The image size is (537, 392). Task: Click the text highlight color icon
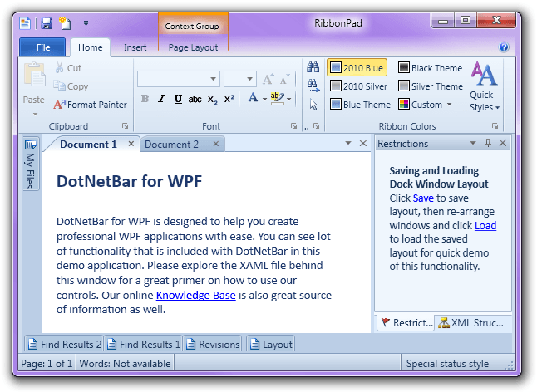[277, 99]
